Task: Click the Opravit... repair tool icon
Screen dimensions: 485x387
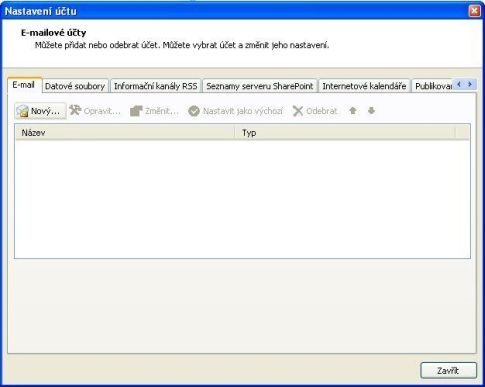Action: tap(75, 110)
